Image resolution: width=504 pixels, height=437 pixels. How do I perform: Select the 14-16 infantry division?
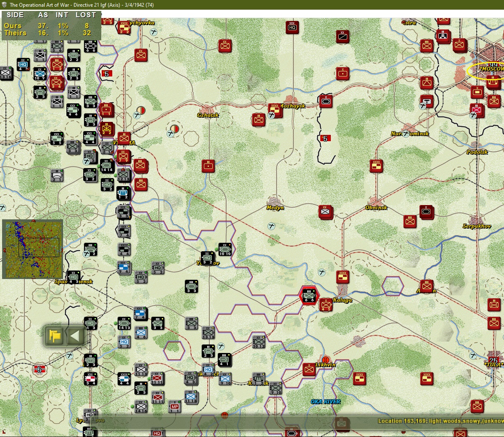point(141,406)
